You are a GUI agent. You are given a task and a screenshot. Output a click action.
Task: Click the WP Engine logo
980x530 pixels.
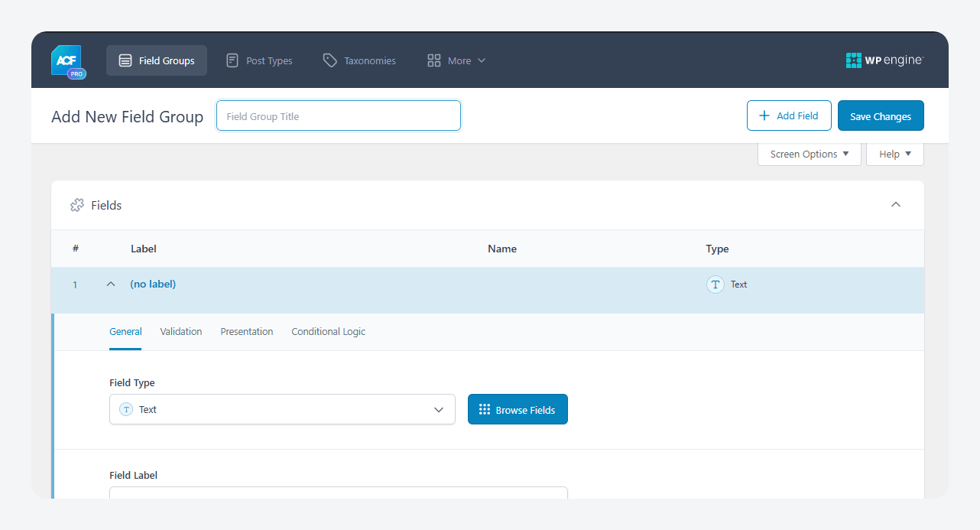tap(884, 60)
